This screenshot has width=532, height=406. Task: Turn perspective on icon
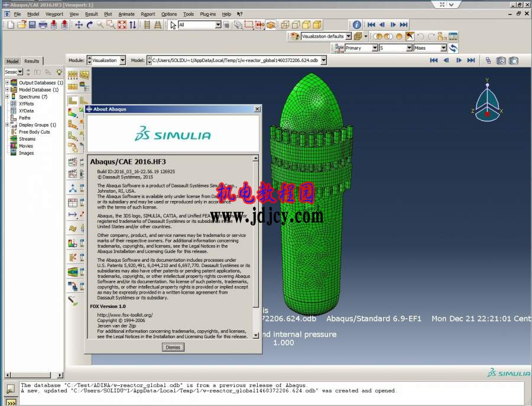click(x=158, y=25)
